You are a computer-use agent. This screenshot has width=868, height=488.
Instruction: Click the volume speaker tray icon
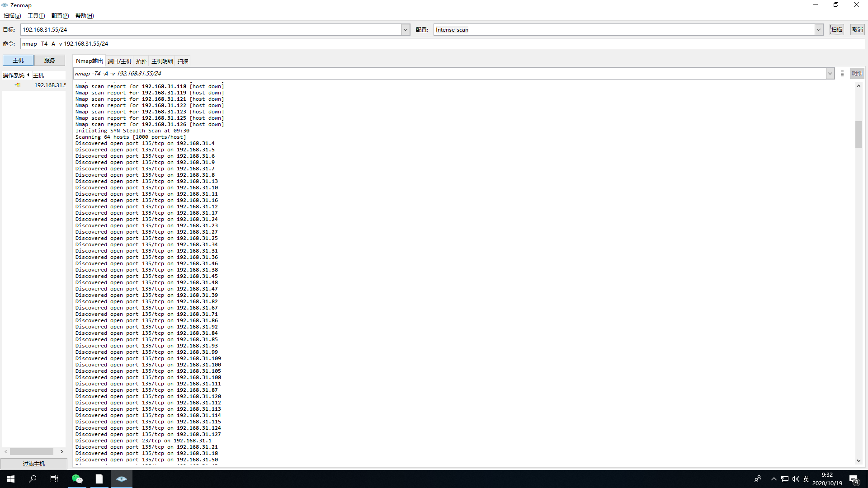795,479
